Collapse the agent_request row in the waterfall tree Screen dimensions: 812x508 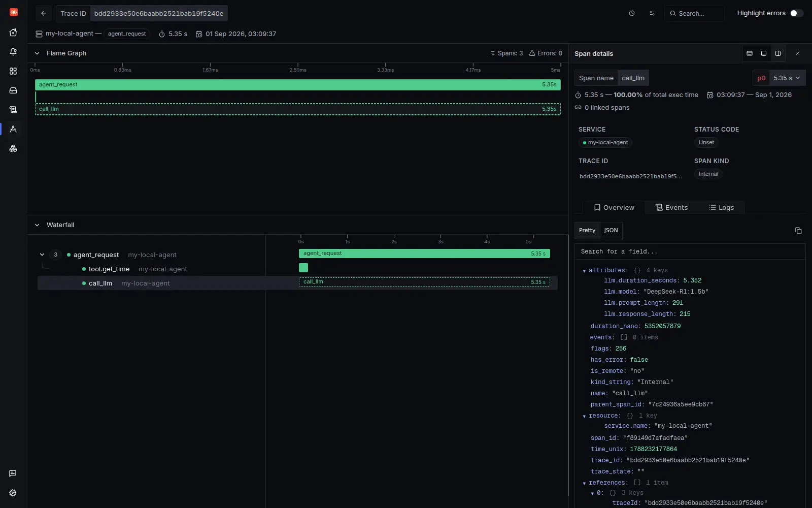42,255
